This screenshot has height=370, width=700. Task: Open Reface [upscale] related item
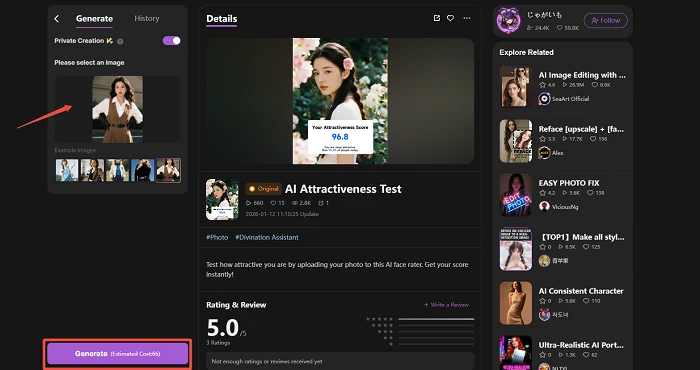point(582,129)
